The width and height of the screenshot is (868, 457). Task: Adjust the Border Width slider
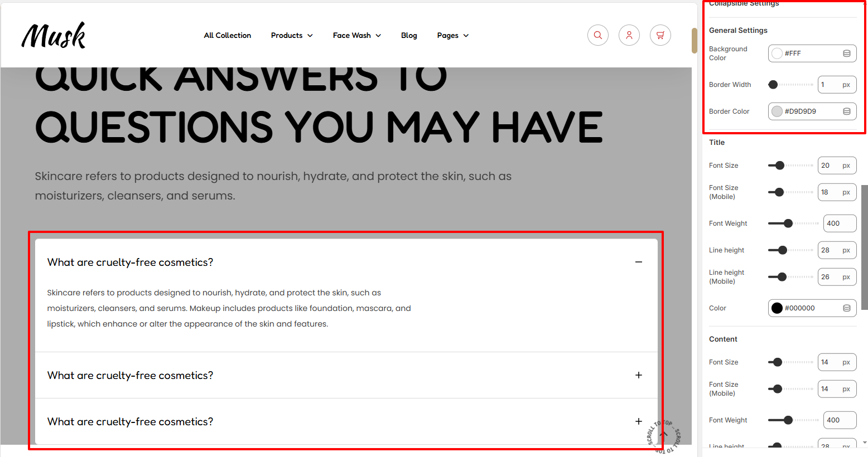(x=790, y=85)
